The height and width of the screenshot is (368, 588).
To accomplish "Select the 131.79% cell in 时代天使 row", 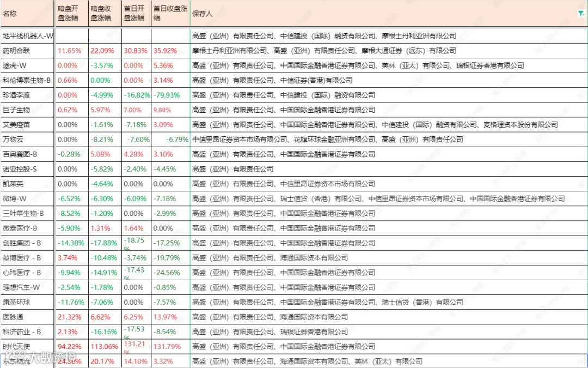I will 170,347.
